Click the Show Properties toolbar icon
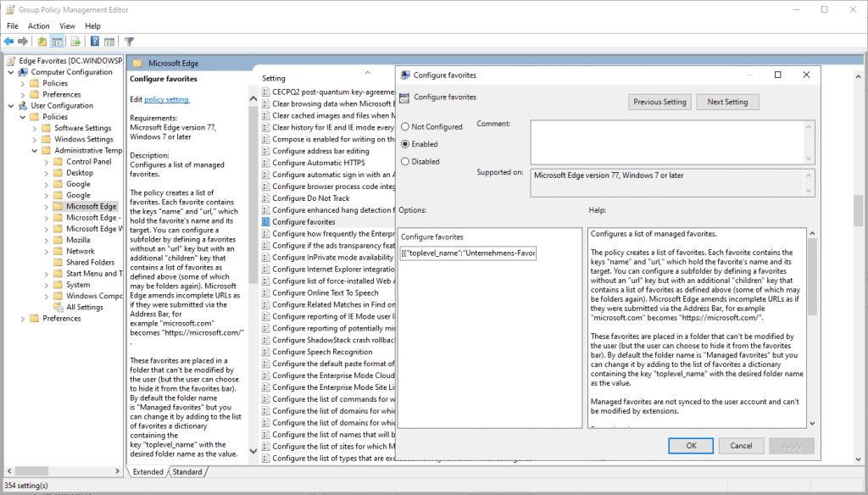 pyautogui.click(x=109, y=41)
